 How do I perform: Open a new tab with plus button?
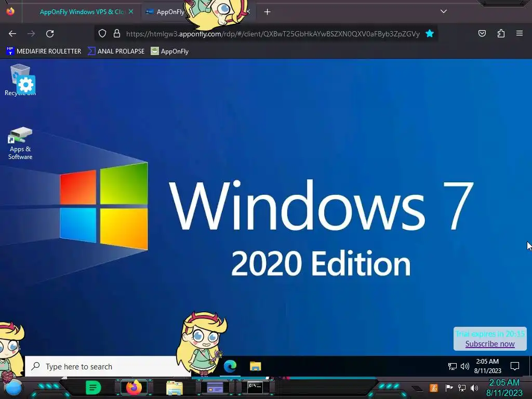(268, 12)
